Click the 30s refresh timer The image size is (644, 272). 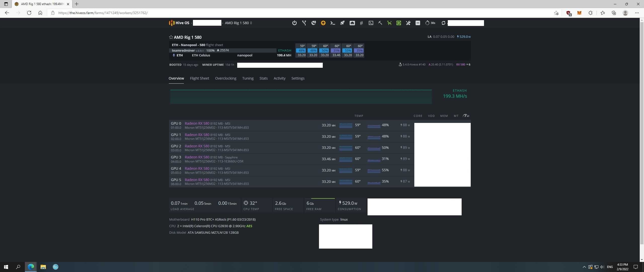[x=430, y=23]
